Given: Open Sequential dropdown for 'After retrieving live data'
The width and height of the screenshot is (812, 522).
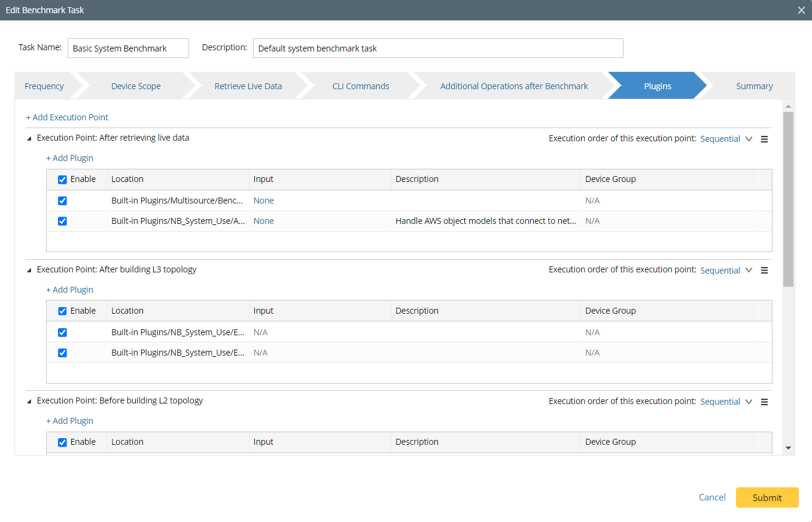Looking at the screenshot, I should (x=726, y=139).
